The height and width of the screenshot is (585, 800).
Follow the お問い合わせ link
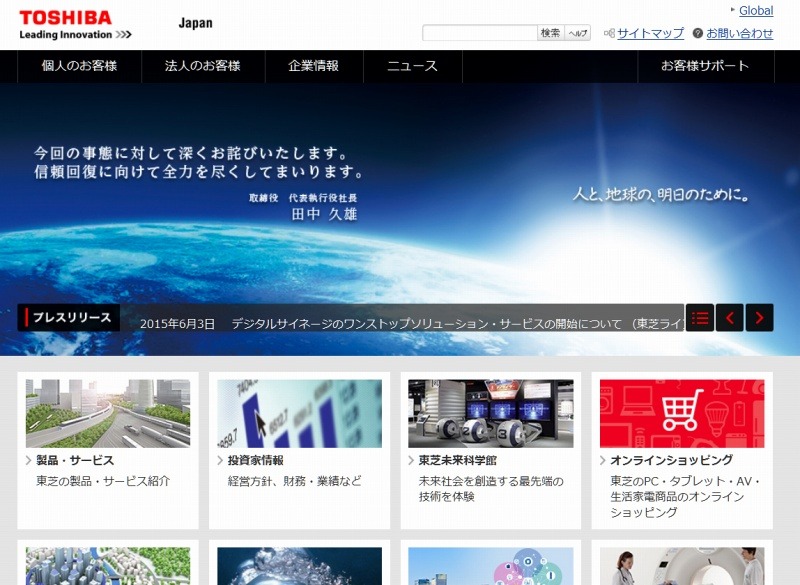(740, 34)
